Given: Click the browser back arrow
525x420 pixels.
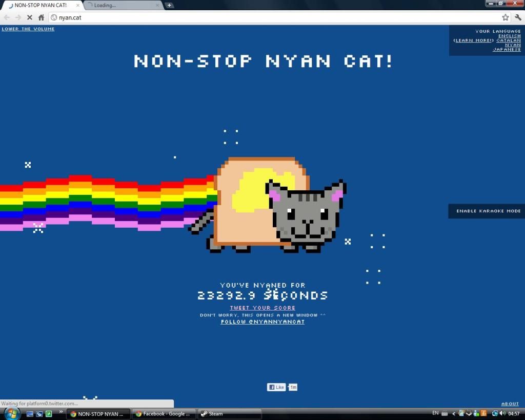Looking at the screenshot, I should [x=7, y=17].
